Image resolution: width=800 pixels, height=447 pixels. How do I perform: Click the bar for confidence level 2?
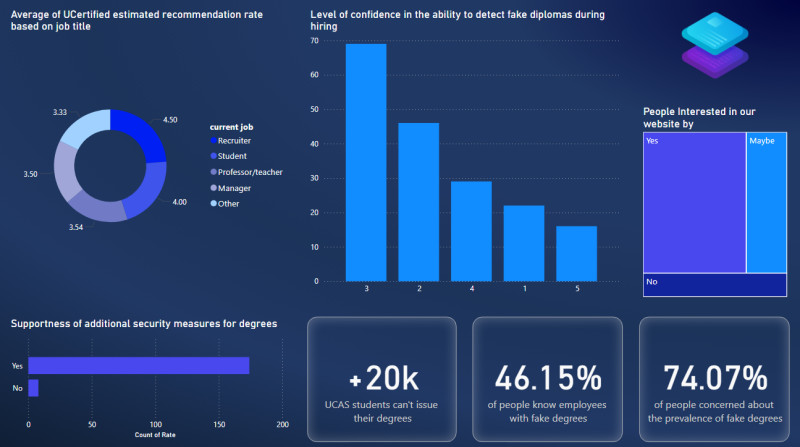point(418,201)
